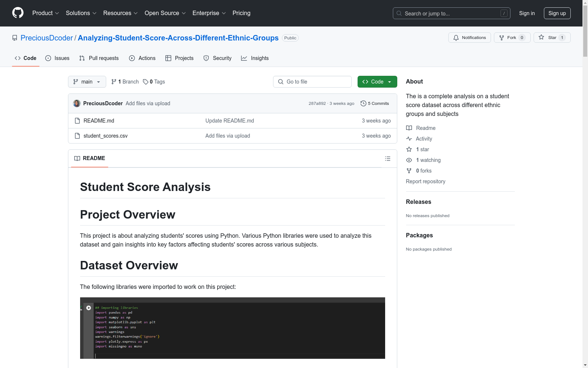Open the README.md file

pyautogui.click(x=99, y=121)
